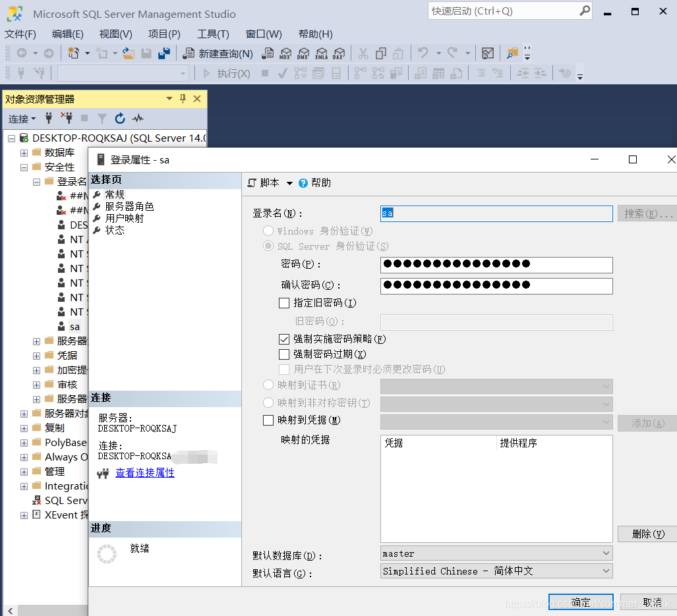
Task: Open the File menu
Action: 20,34
